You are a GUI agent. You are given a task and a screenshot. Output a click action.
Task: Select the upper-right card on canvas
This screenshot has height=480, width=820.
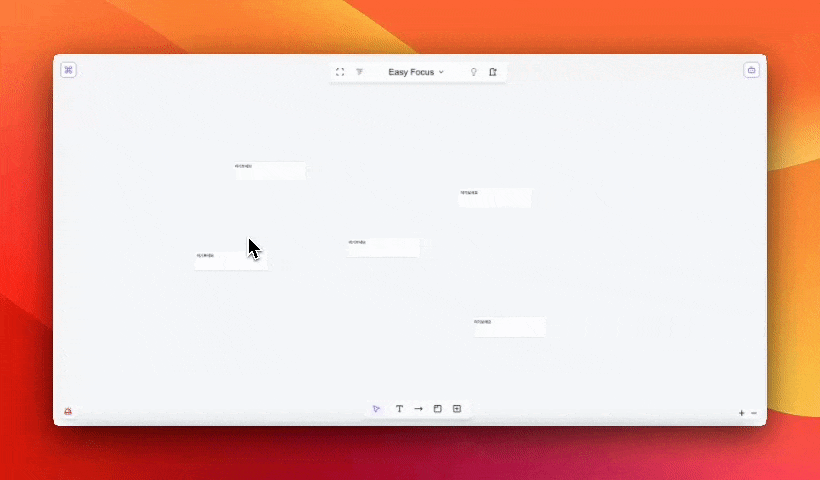pos(494,197)
